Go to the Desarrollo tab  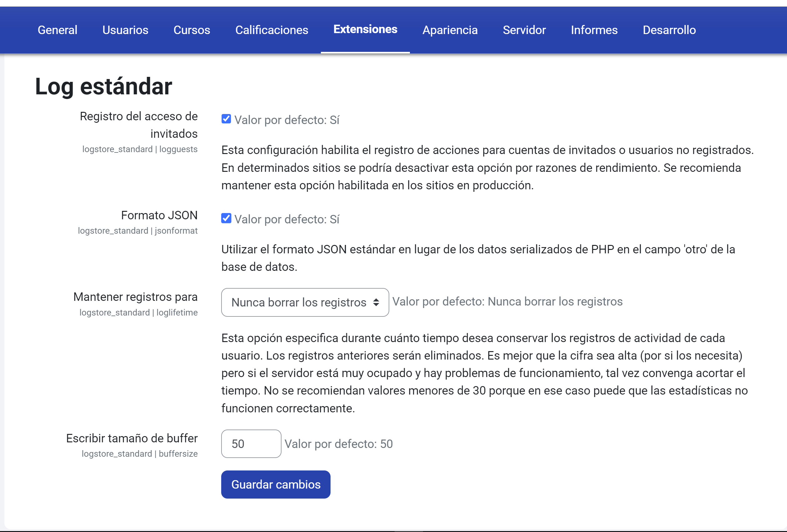coord(669,30)
